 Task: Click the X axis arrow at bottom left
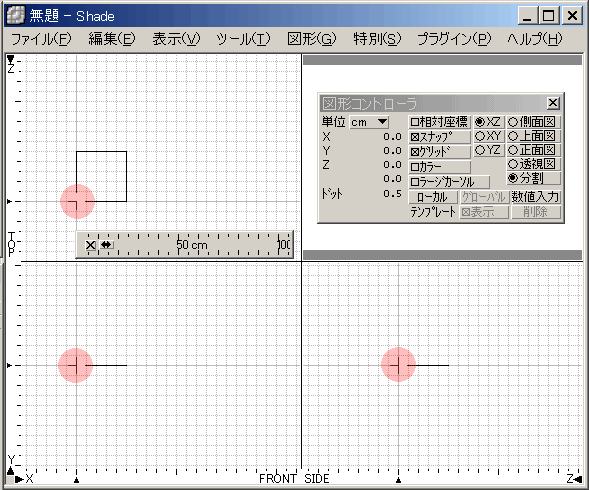(18, 479)
